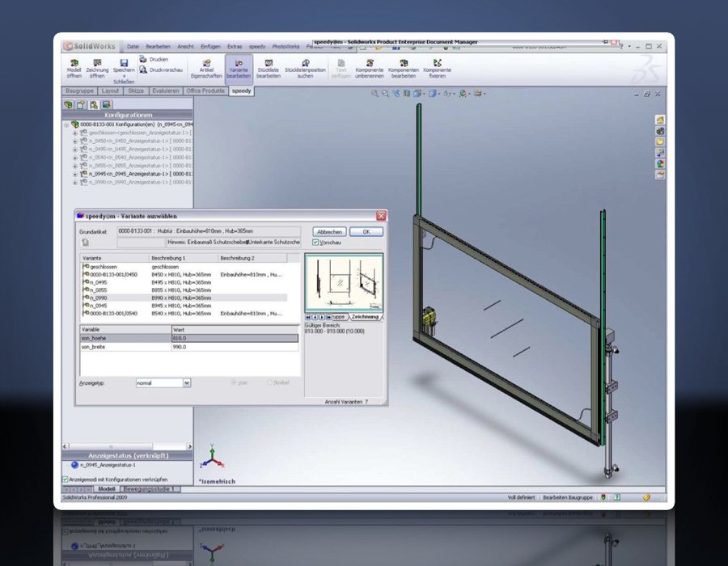Open SolidWorks Resources task pane icon

pos(660,120)
